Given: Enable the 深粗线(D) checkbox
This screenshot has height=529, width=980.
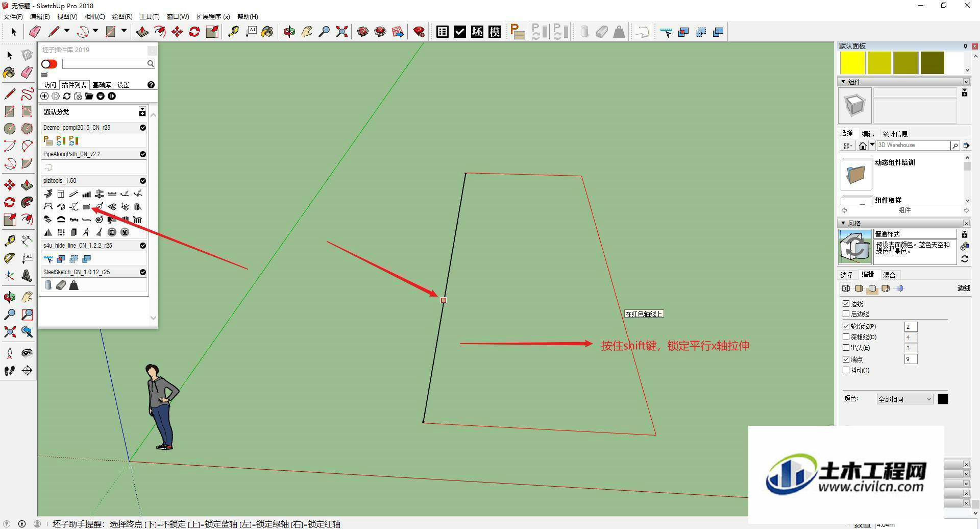Looking at the screenshot, I should pyautogui.click(x=846, y=337).
